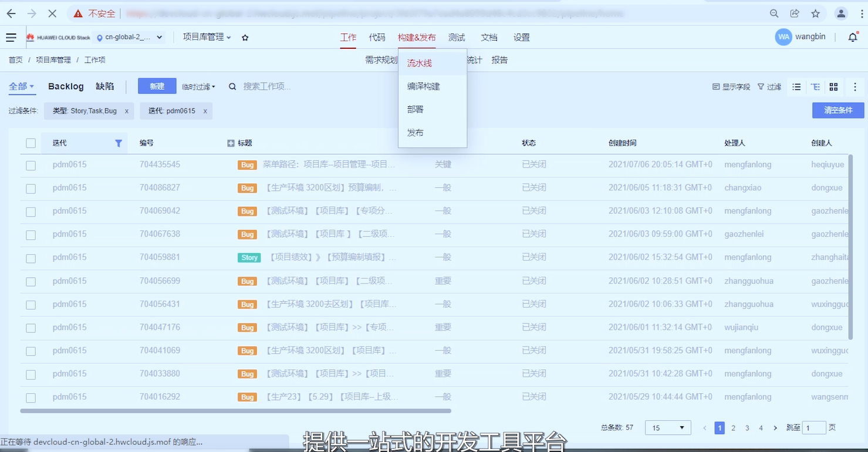Select 流水线 in the dropdown menu
The width and height of the screenshot is (868, 452).
point(433,63)
